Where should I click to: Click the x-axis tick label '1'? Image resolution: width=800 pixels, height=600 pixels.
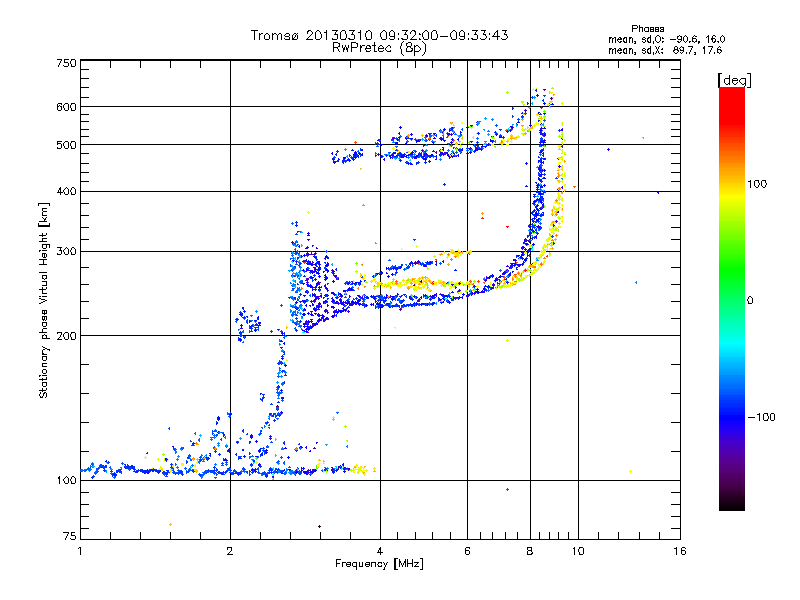pos(80,551)
